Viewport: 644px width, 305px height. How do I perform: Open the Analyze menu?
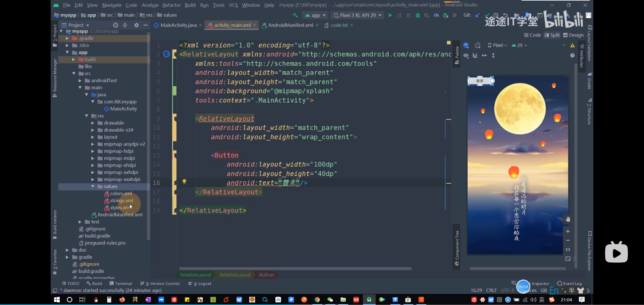[150, 5]
